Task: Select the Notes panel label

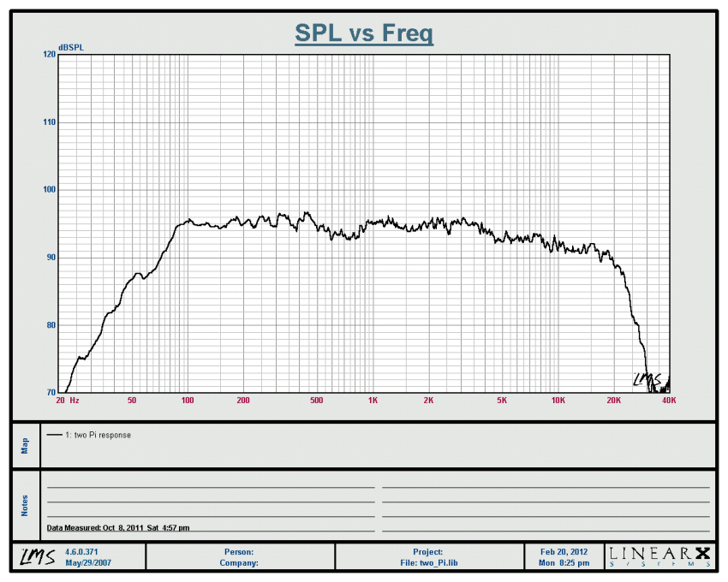Action: tap(24, 505)
